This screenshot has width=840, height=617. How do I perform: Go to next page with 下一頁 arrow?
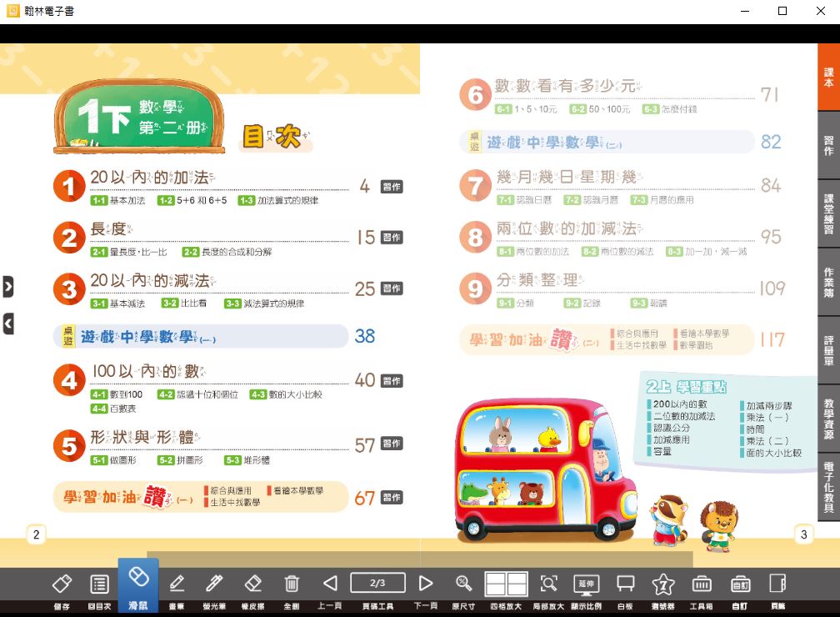(x=426, y=584)
